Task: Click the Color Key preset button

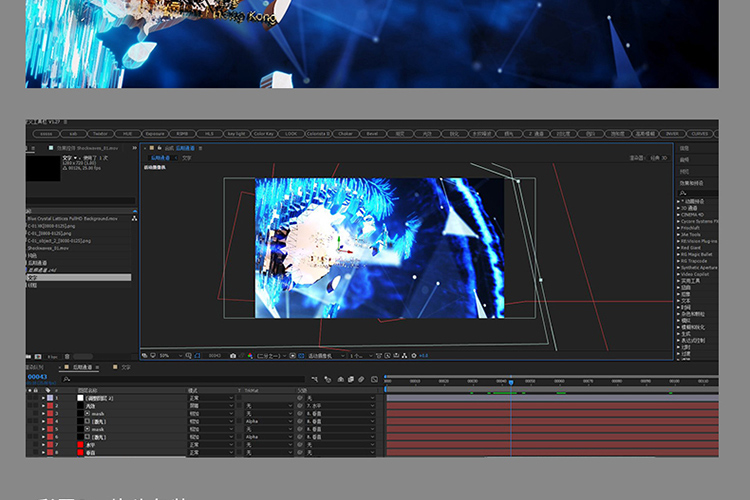Action: click(263, 132)
